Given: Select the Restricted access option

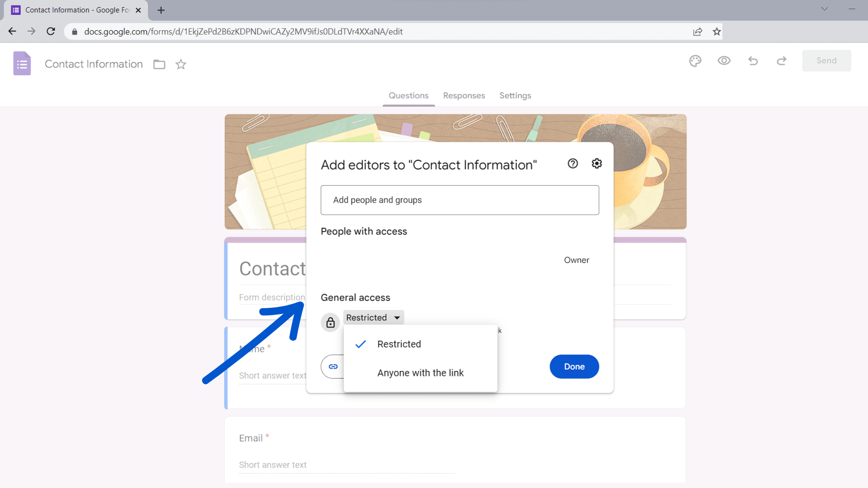Looking at the screenshot, I should pyautogui.click(x=399, y=344).
